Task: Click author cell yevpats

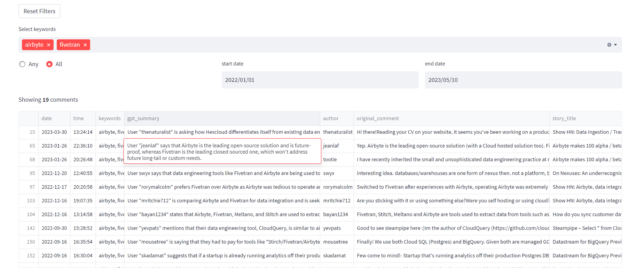Action: point(337,228)
